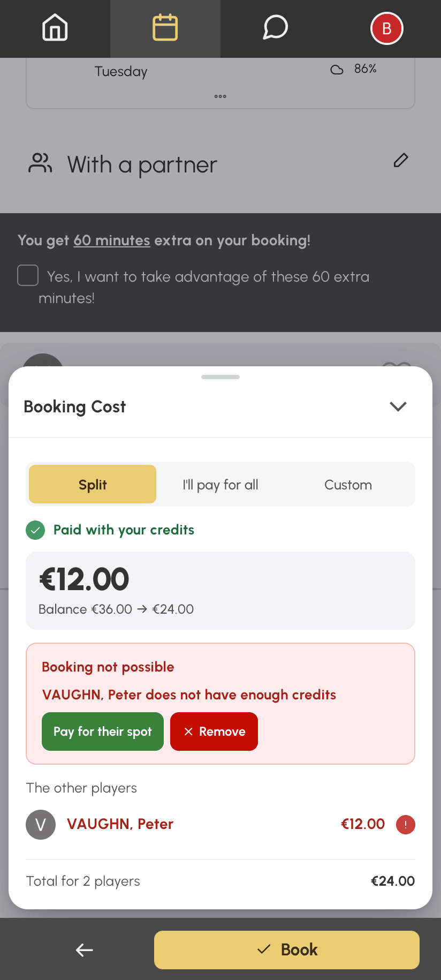The height and width of the screenshot is (980, 441).
Task: Open the 60 minutes underlined link
Action: (x=112, y=240)
